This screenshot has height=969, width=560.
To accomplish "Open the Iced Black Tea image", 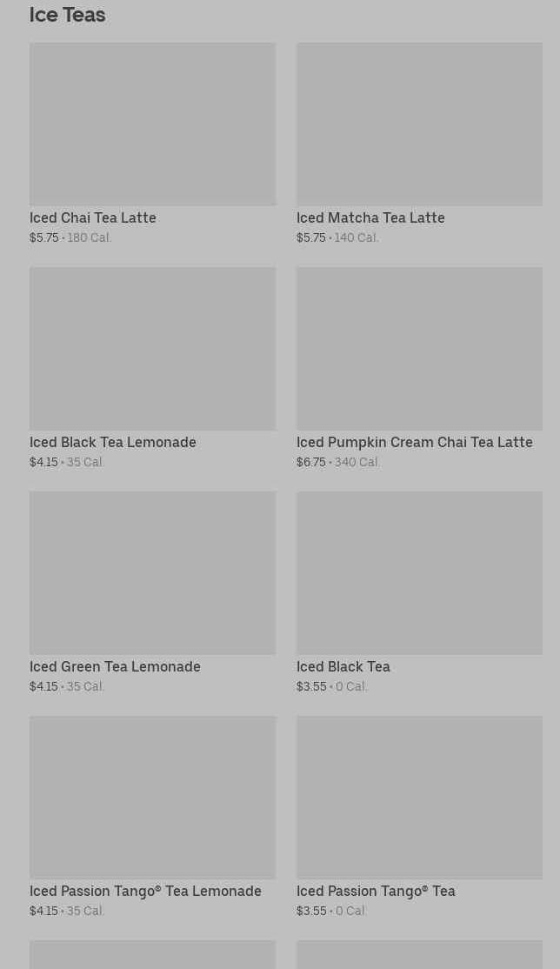I will [420, 573].
